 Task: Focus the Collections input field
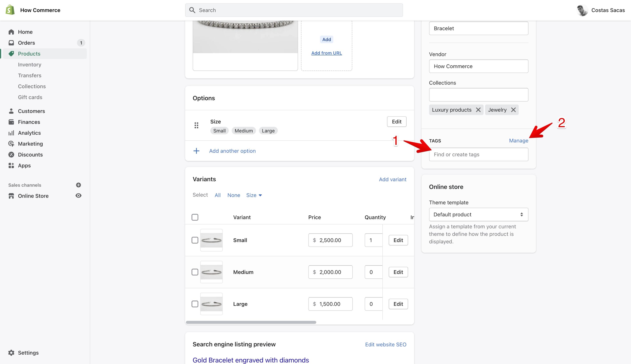(478, 95)
